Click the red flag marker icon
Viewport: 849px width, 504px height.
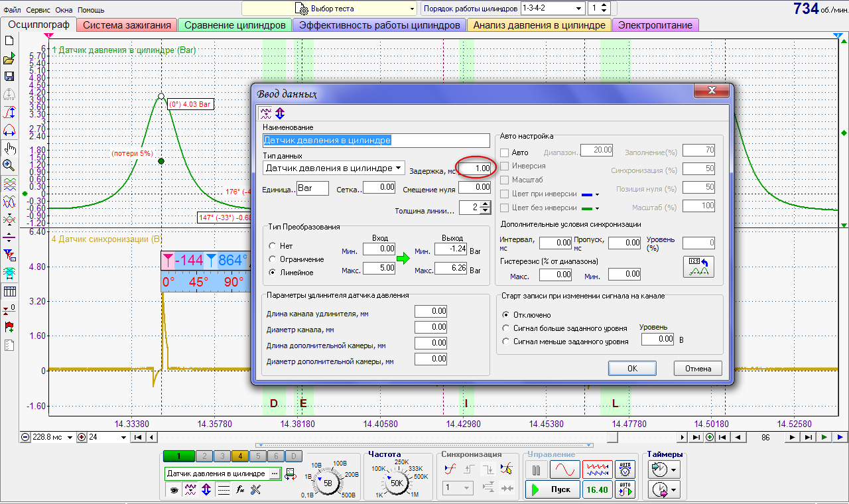point(9,327)
